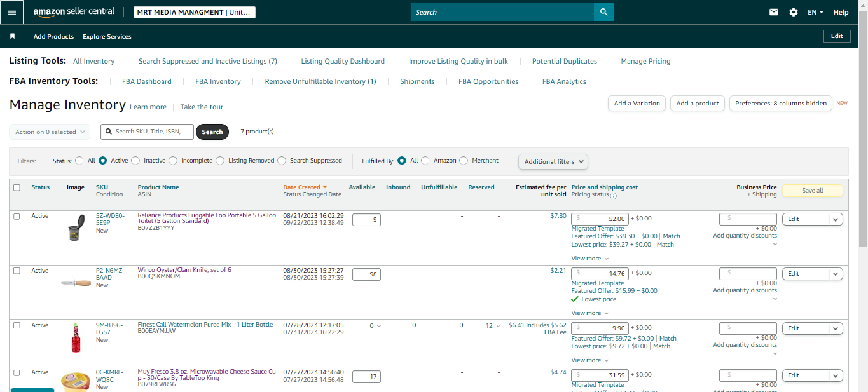Open the Action on 0 selected dropdown

(x=50, y=132)
